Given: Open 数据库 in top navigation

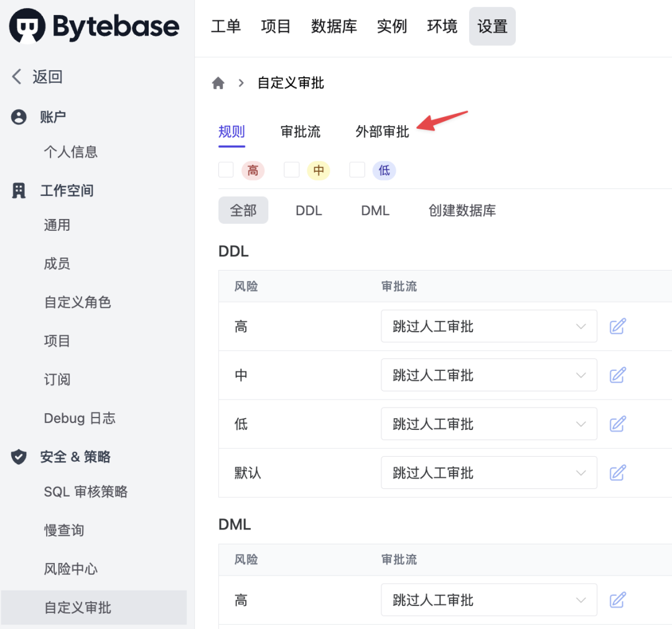Looking at the screenshot, I should (x=334, y=26).
